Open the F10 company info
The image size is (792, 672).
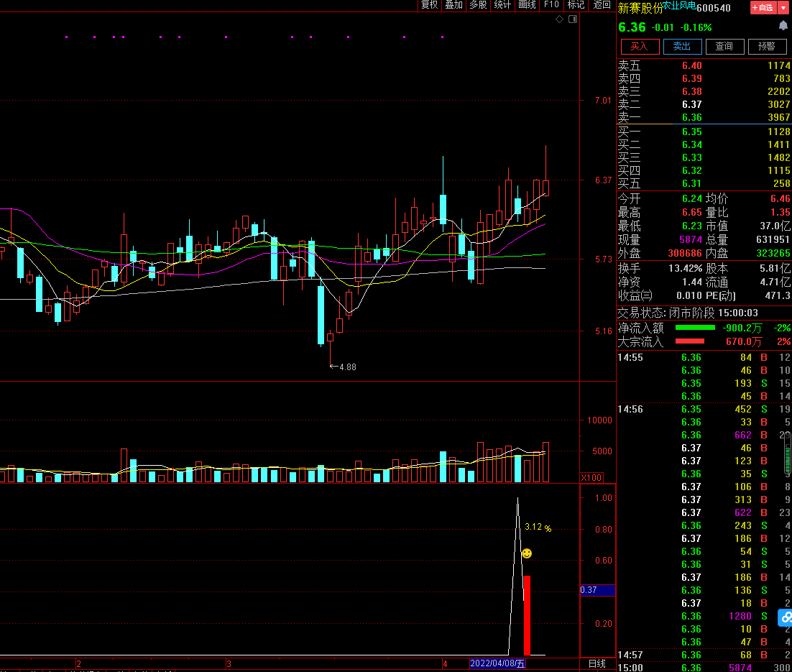coord(551,5)
